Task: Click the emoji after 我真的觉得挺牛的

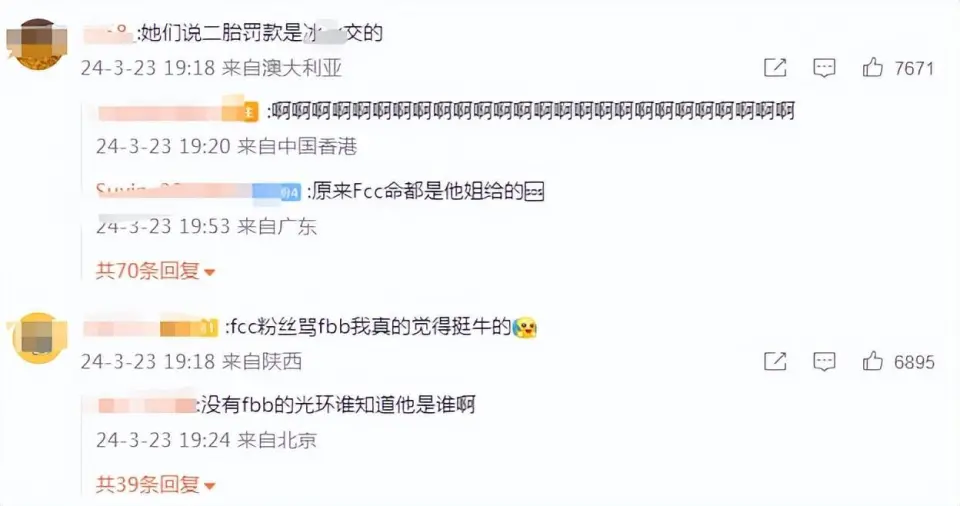Action: 525,327
